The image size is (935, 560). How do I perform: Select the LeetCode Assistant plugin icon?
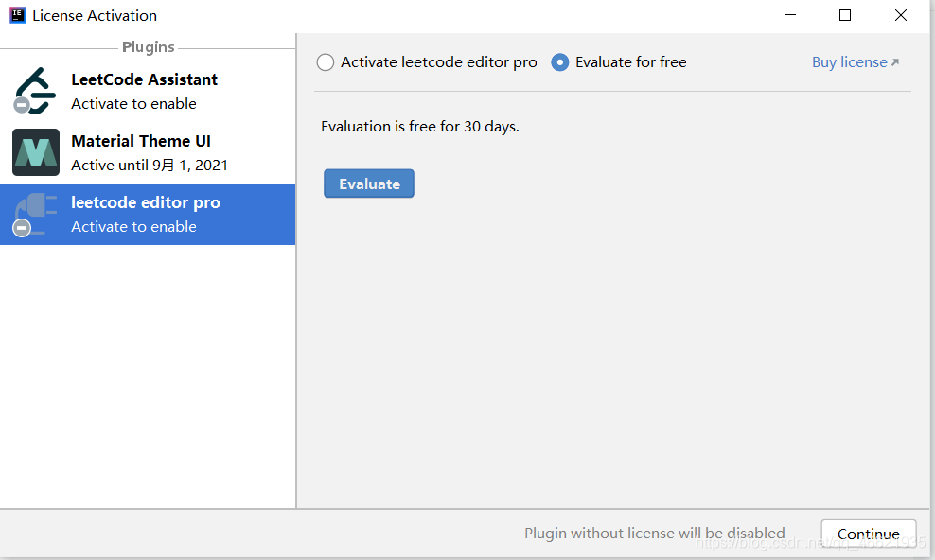tap(35, 91)
